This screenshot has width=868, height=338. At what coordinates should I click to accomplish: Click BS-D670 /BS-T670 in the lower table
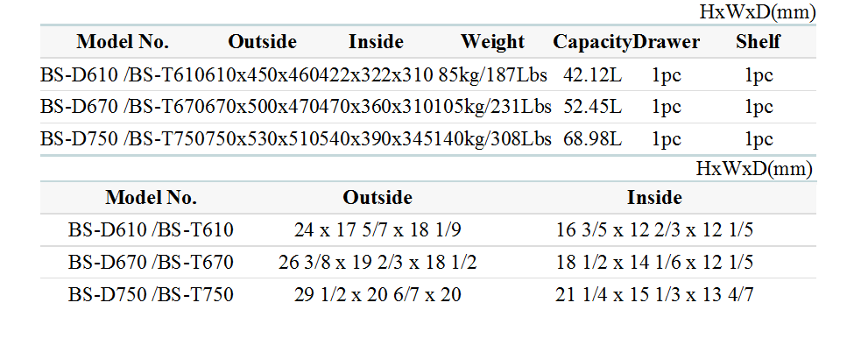point(151,262)
